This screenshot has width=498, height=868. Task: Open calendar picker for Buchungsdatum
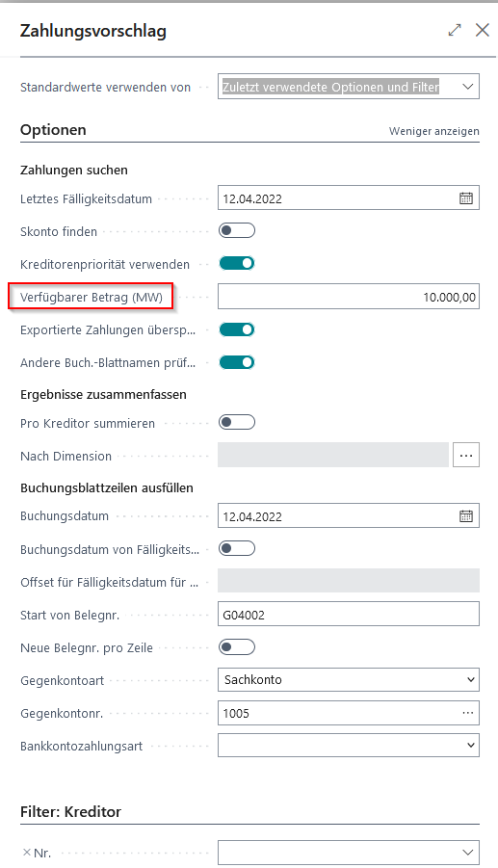point(466,516)
